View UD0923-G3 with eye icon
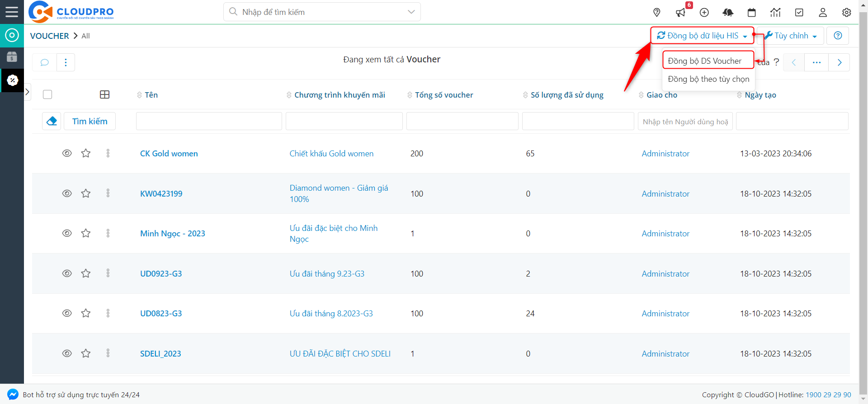Image resolution: width=868 pixels, height=404 pixels. click(x=67, y=273)
